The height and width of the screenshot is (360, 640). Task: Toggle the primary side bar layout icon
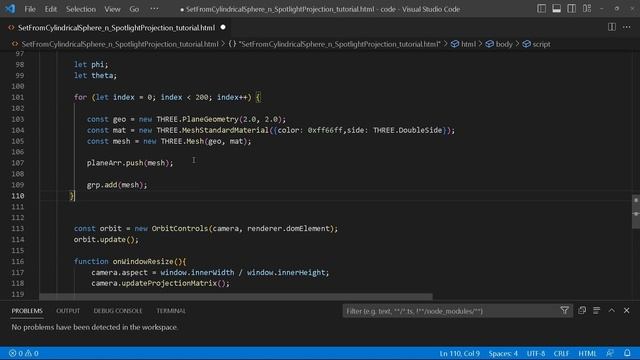tap(541, 9)
